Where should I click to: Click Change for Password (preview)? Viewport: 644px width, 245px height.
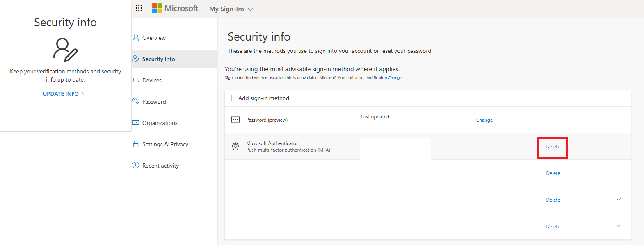pos(484,120)
